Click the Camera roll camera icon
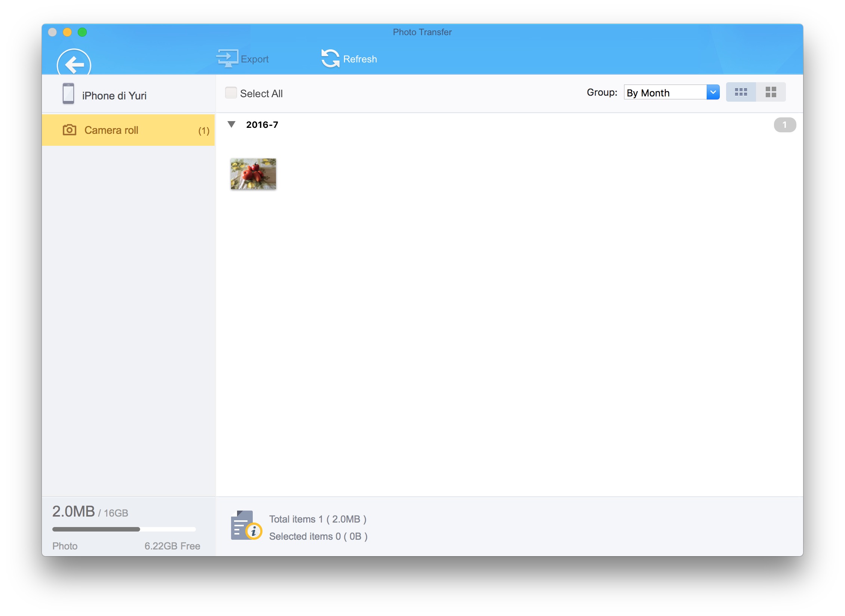This screenshot has width=845, height=616. 70,130
